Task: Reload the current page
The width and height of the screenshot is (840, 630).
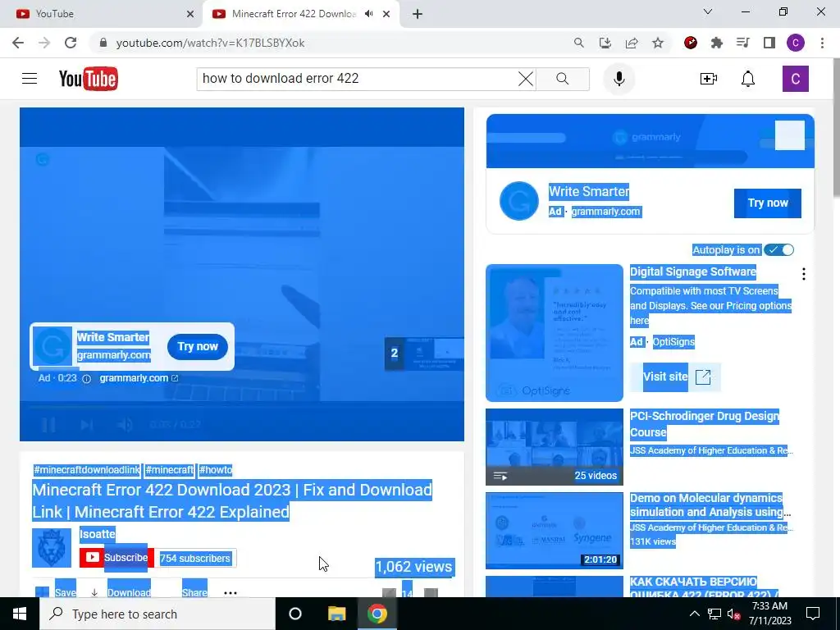Action: (71, 43)
